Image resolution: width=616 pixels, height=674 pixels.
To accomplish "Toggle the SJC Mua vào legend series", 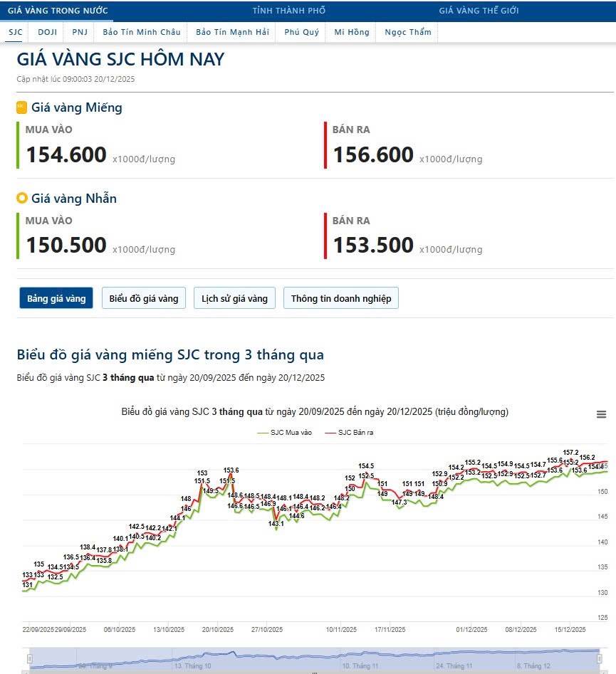I will point(284,432).
